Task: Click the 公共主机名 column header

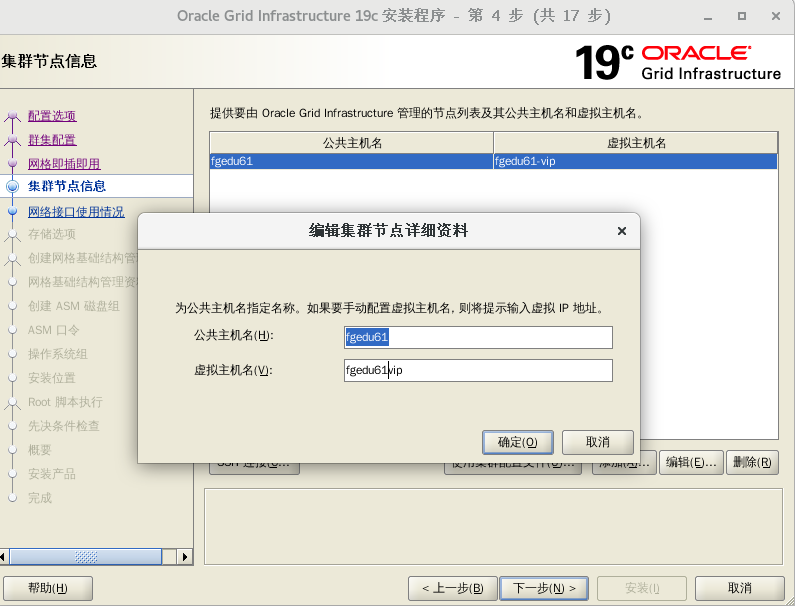Action: tap(352, 143)
